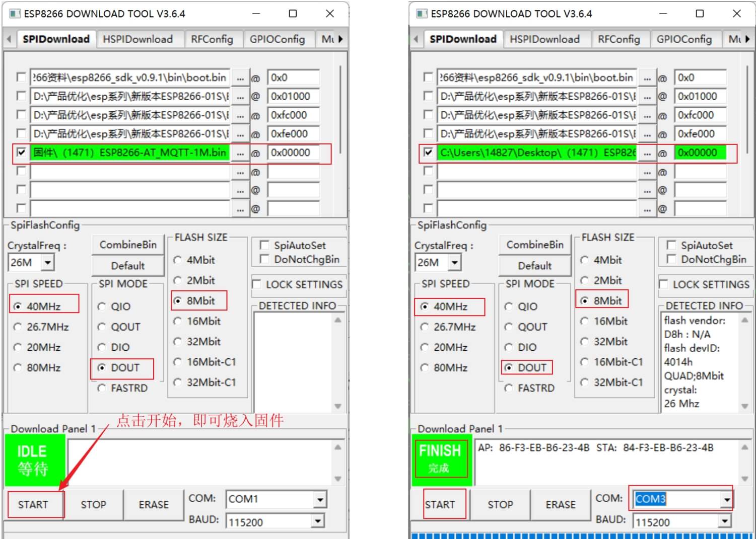The image size is (756, 539).
Task: Click browse button for 0x01000 row, right window
Action: tap(647, 97)
